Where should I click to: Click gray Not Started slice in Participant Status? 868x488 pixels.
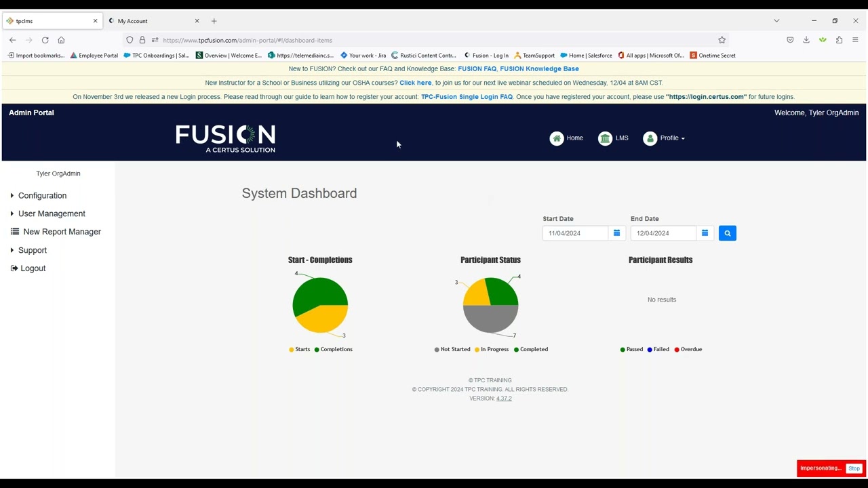(490, 320)
